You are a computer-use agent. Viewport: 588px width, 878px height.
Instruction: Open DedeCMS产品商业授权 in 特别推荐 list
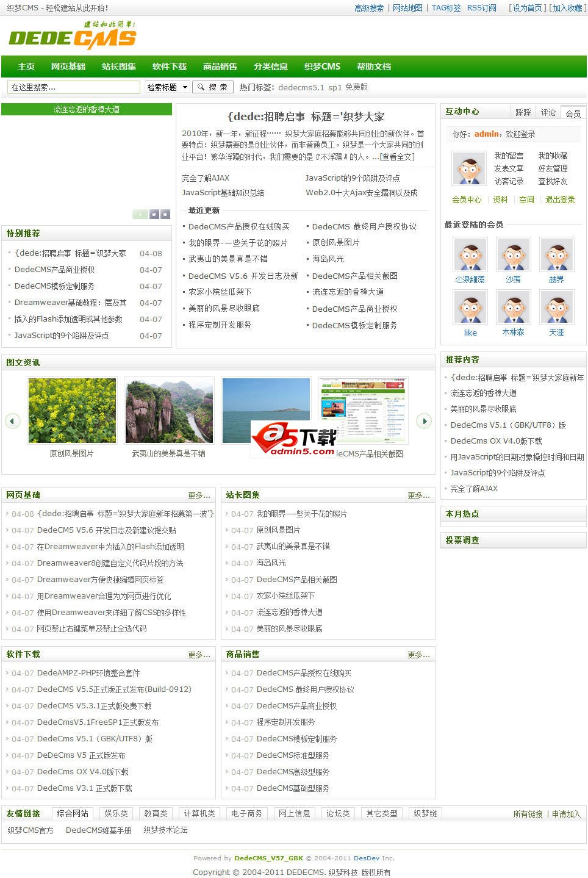(54, 270)
